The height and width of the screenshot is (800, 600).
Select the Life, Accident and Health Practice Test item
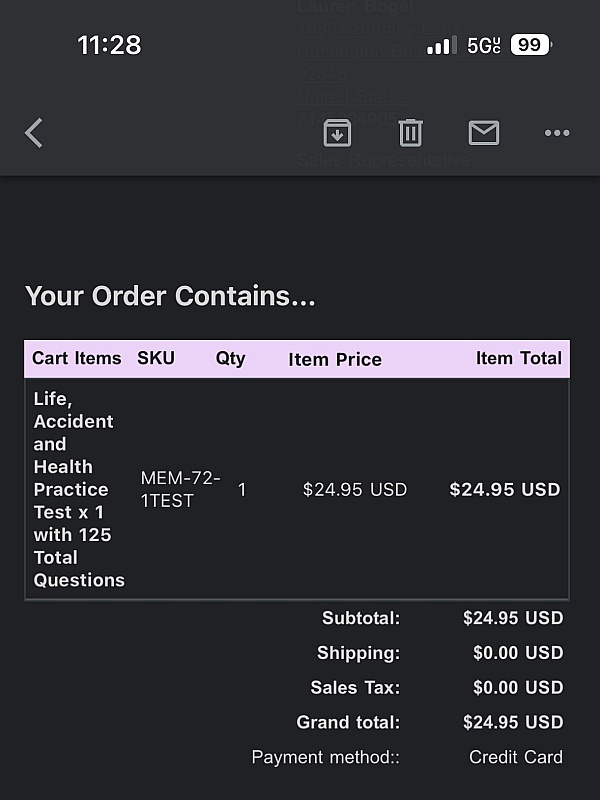(x=78, y=489)
